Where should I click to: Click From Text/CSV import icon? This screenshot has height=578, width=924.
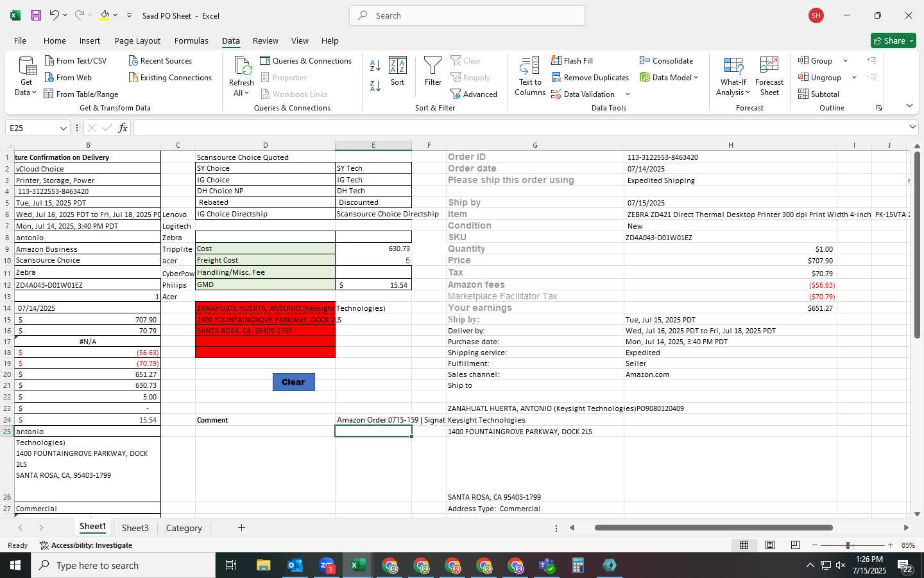[x=49, y=60]
